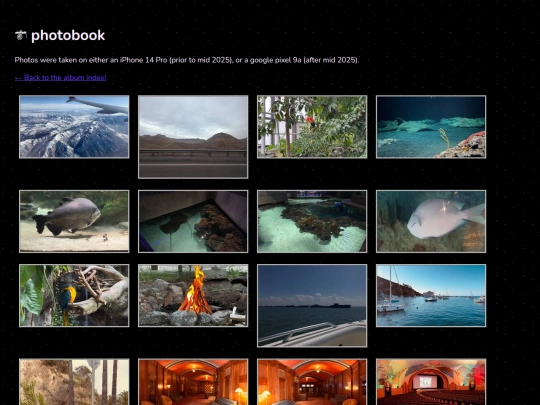540x405 pixels.
Task: Open the pale pink fish photo
Action: 431,221
